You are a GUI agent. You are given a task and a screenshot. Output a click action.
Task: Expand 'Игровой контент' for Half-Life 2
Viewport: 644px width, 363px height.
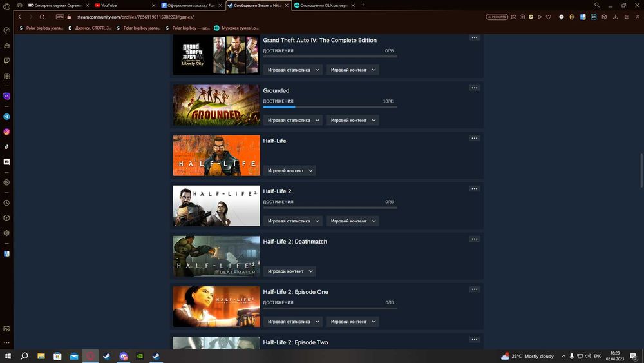tap(352, 221)
